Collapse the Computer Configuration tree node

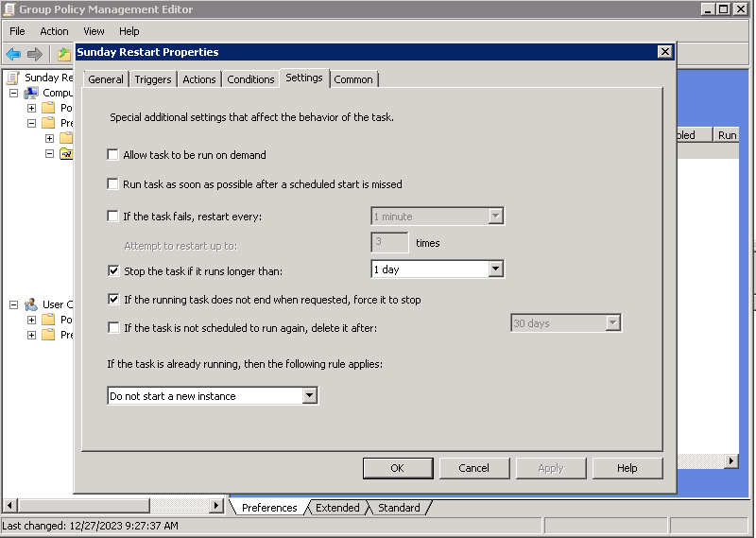13,93
